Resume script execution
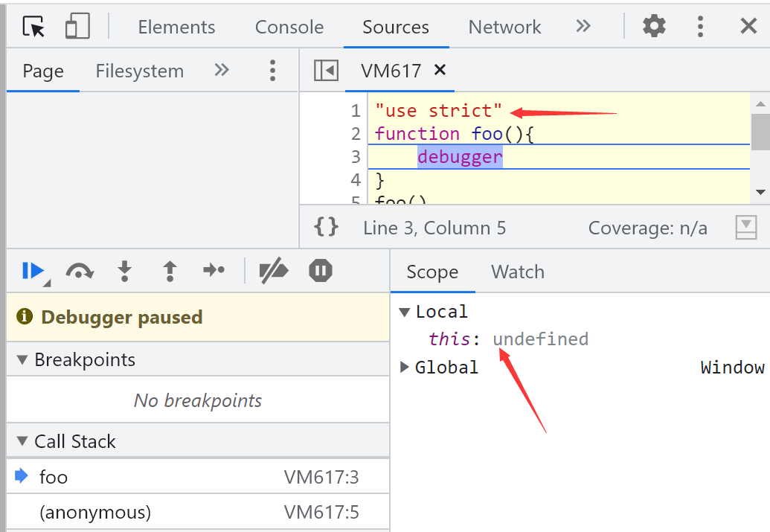Screen dimensions: 770x532 tap(33, 271)
